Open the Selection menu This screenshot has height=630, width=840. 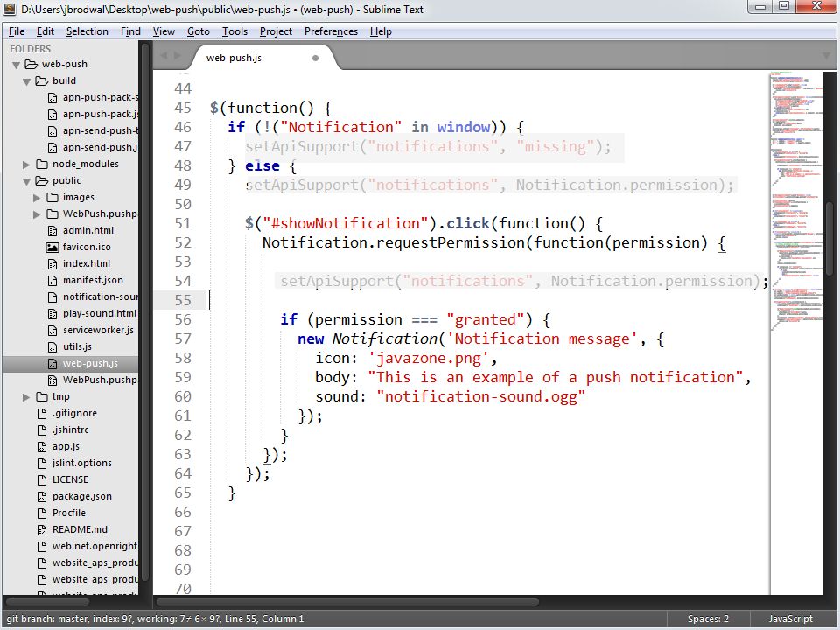87,31
